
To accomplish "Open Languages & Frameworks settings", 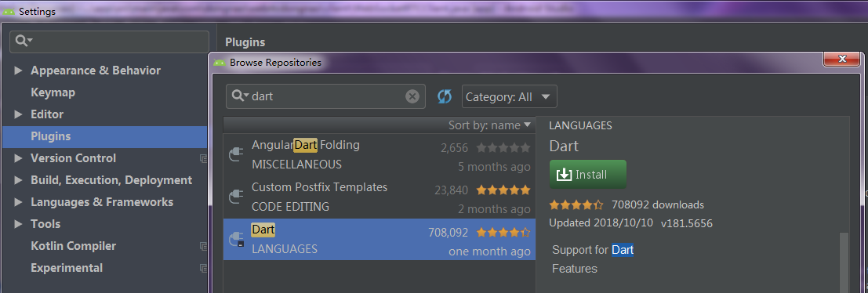I will coord(102,202).
